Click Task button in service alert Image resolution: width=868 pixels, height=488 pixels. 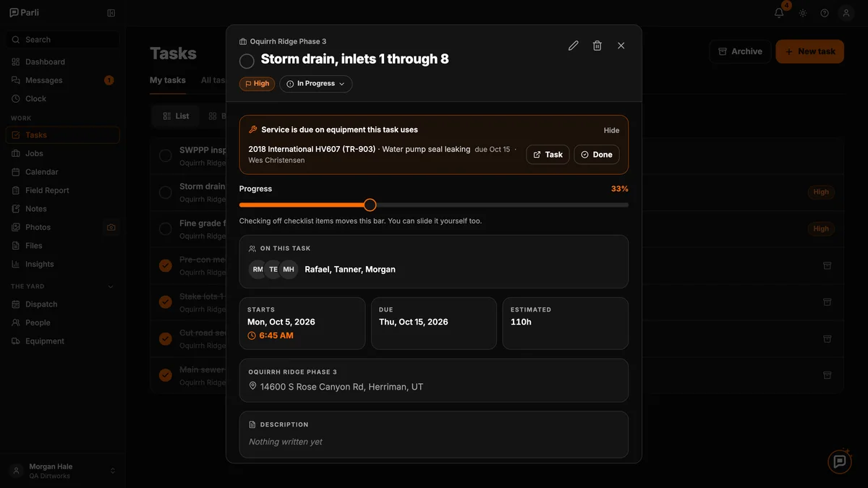pos(548,155)
